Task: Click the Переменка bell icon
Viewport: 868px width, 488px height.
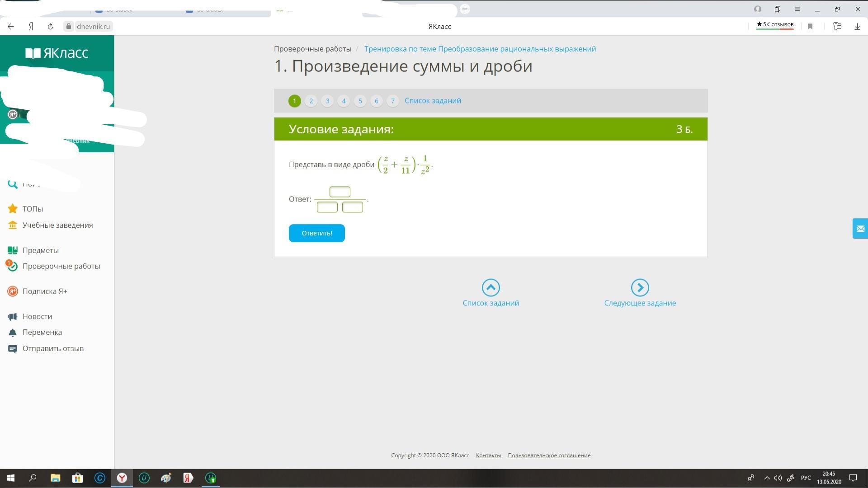Action: (x=13, y=333)
